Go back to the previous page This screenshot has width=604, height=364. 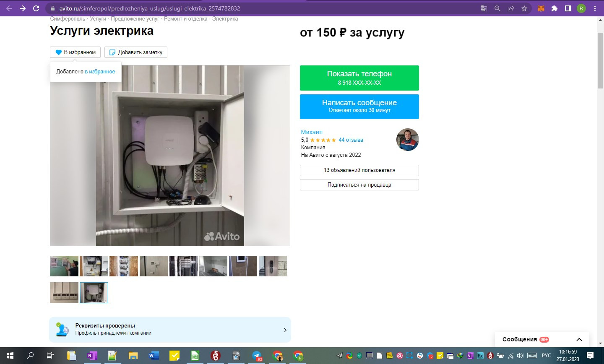click(9, 8)
